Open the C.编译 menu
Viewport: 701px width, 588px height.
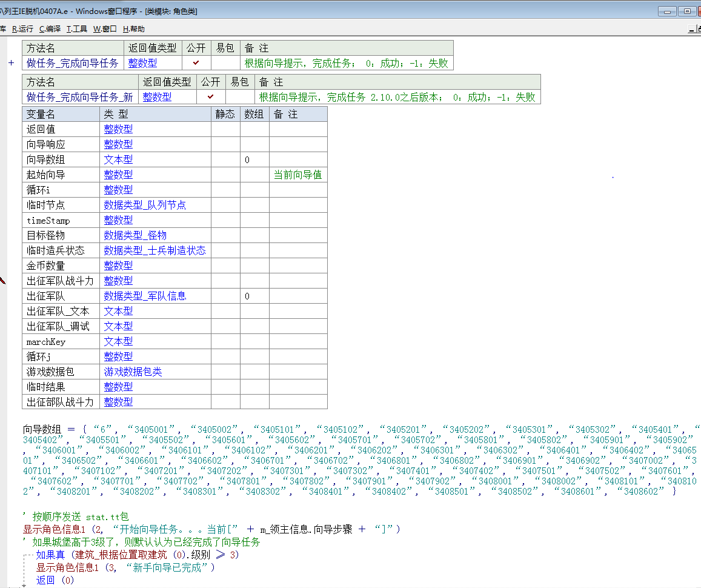[50, 28]
